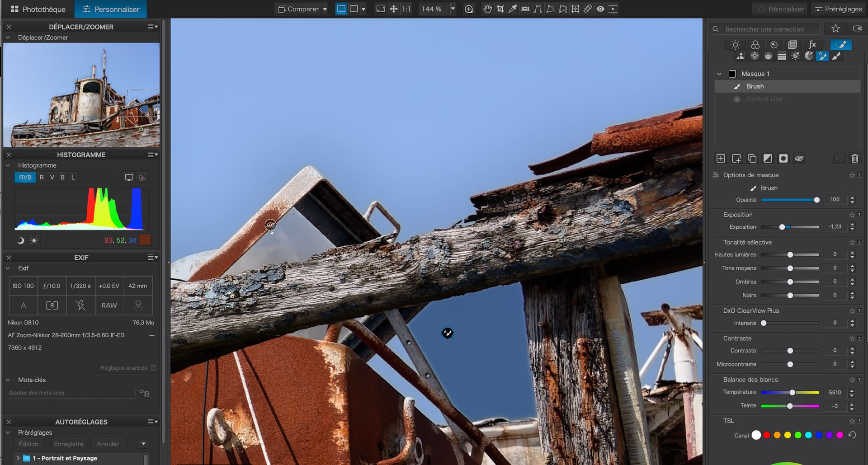This screenshot has height=465, width=868.
Task: Pick the white balance eyedropper tool
Action: point(513,9)
